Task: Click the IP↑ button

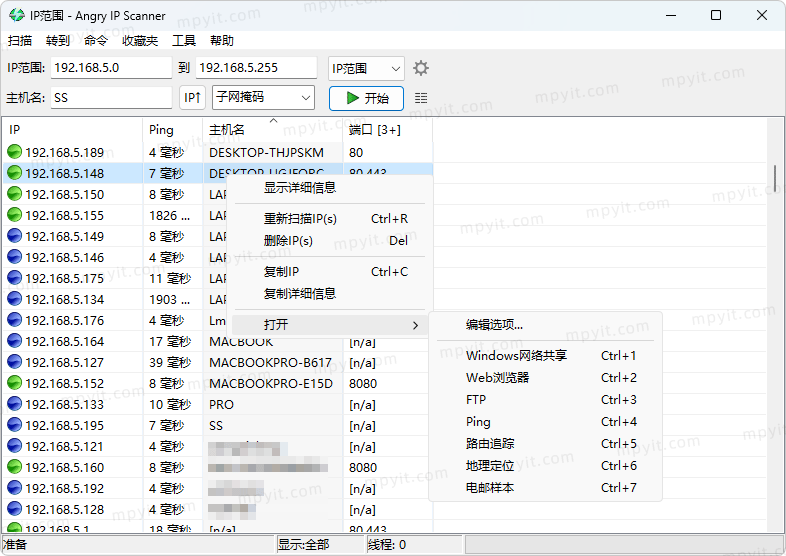Action: tap(192, 98)
